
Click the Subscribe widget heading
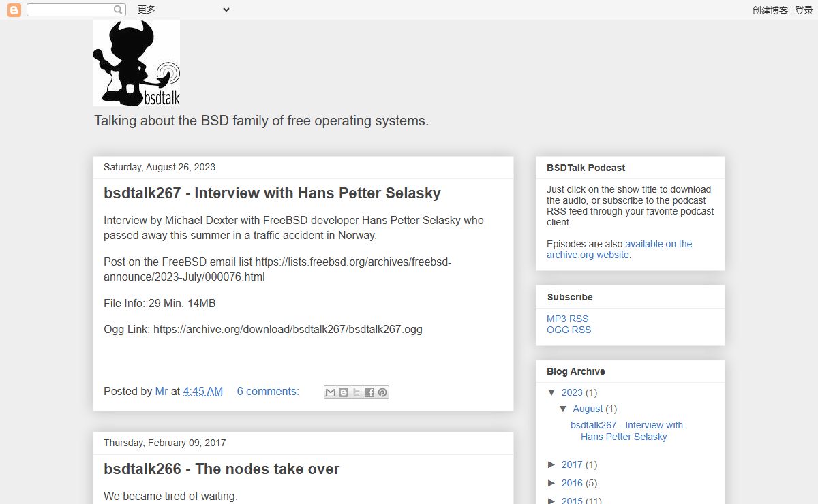tap(570, 297)
